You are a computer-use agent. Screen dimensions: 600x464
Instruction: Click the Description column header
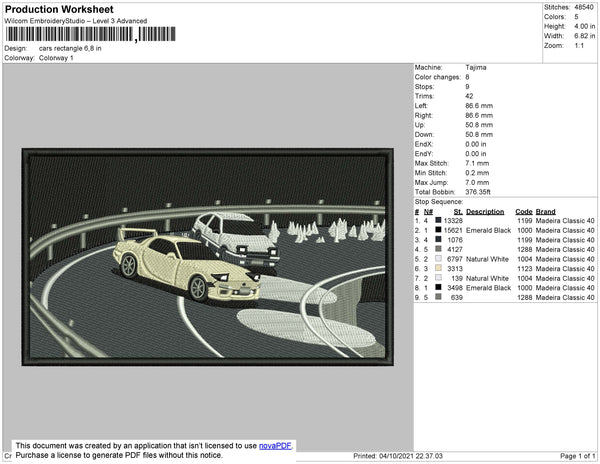(x=485, y=211)
